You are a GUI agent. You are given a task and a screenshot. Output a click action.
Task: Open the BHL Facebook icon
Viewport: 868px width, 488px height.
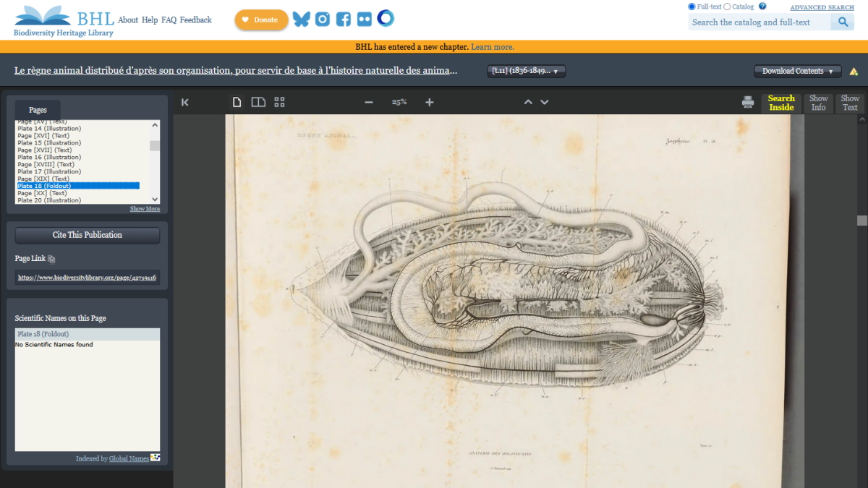pos(344,20)
